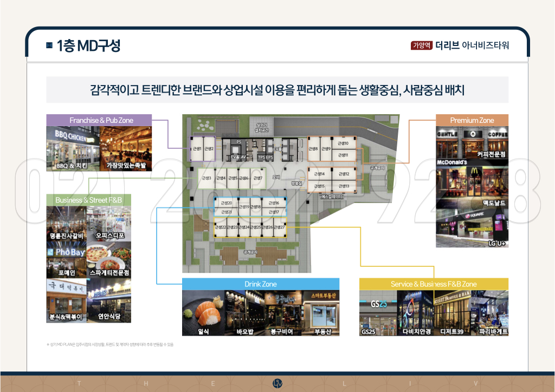Click the 더리브 아너비즈타워 brand name
The image size is (555, 392).
point(472,45)
